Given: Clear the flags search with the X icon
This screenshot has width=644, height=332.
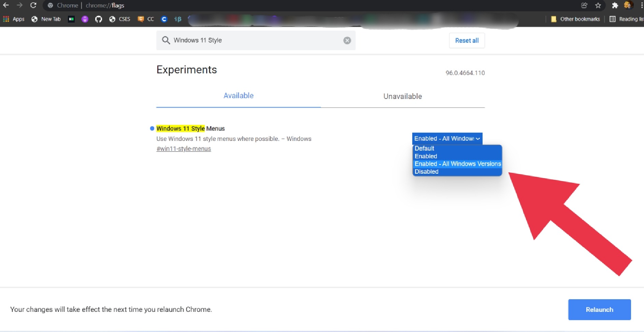Looking at the screenshot, I should tap(347, 41).
